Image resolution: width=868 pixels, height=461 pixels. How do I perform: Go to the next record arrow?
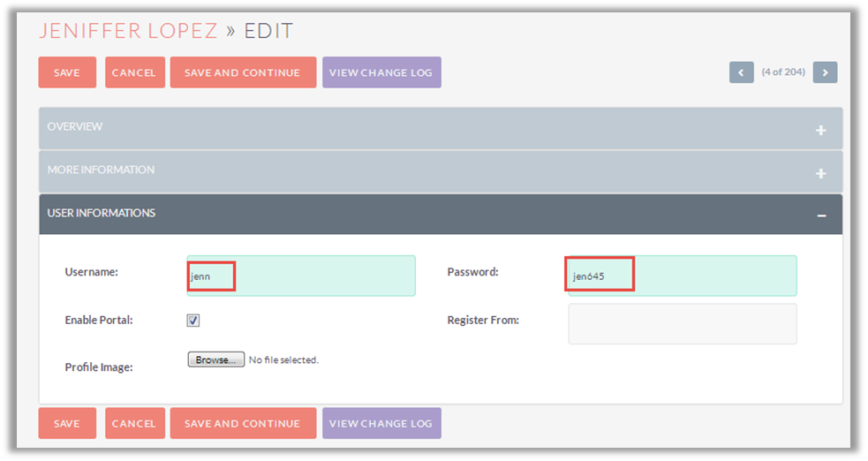tap(825, 72)
